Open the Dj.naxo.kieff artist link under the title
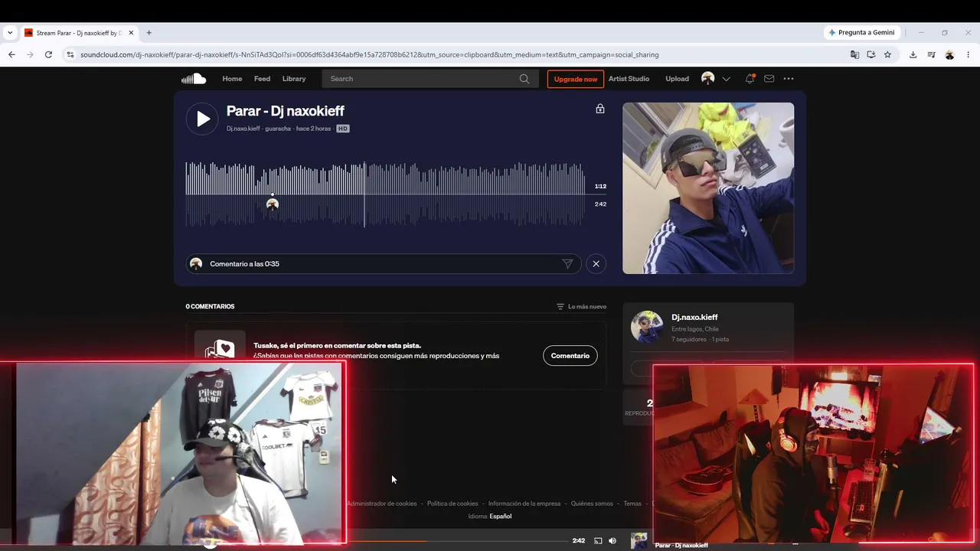Image resolution: width=980 pixels, height=551 pixels. [x=243, y=129]
